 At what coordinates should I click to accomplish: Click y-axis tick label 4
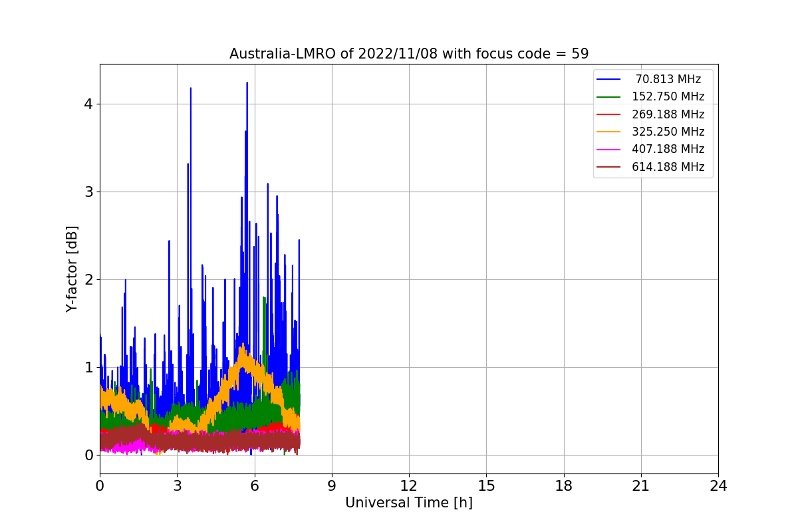[88, 104]
